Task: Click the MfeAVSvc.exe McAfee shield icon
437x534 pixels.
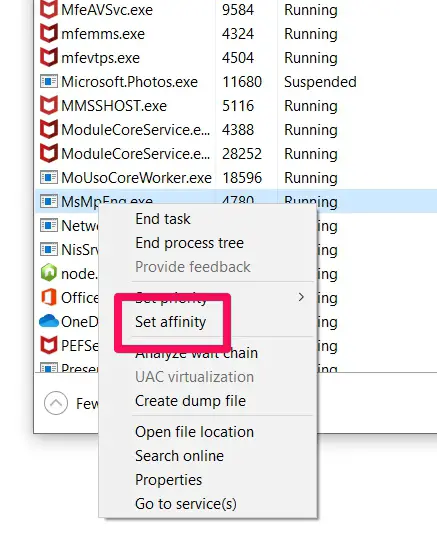Action: click(x=49, y=10)
